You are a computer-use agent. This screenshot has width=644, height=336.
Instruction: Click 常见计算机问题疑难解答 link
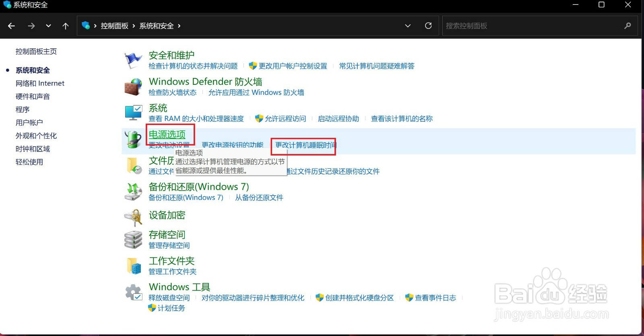(377, 66)
